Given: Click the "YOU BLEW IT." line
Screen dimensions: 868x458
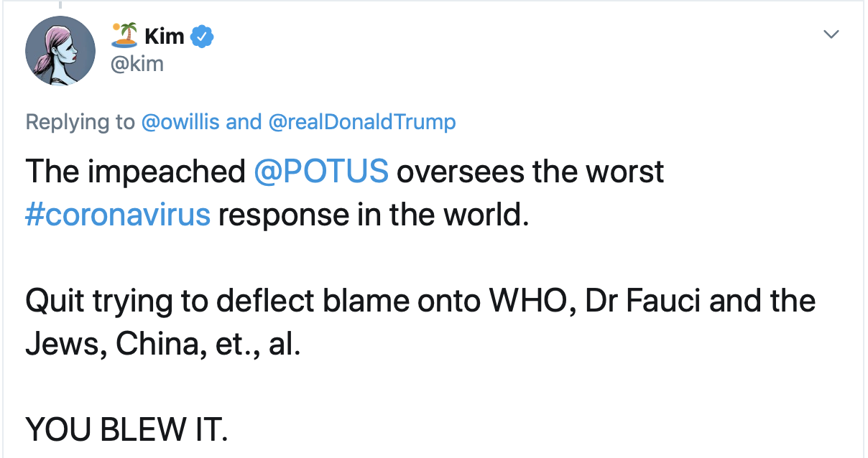Looking at the screenshot, I should [127, 429].
